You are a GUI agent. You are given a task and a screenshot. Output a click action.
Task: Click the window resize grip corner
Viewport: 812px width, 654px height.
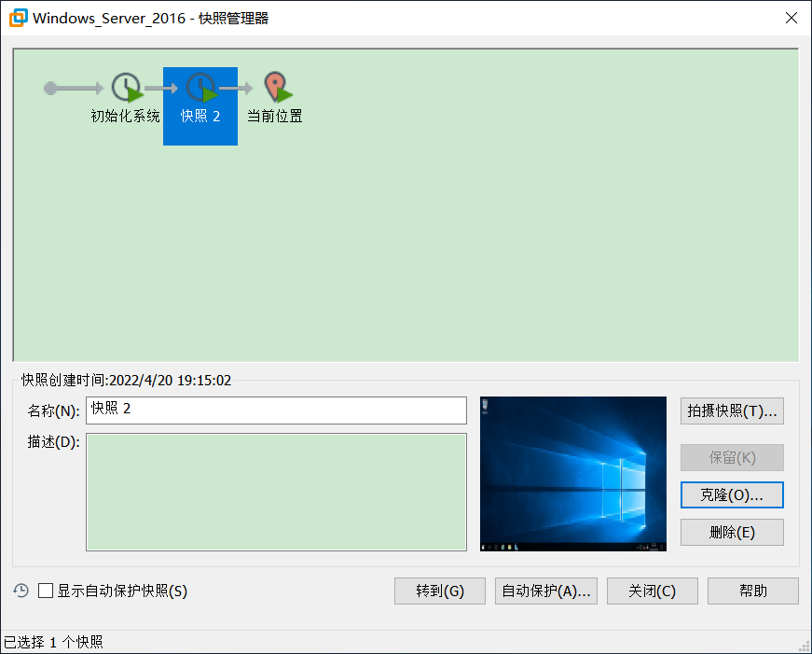805,647
